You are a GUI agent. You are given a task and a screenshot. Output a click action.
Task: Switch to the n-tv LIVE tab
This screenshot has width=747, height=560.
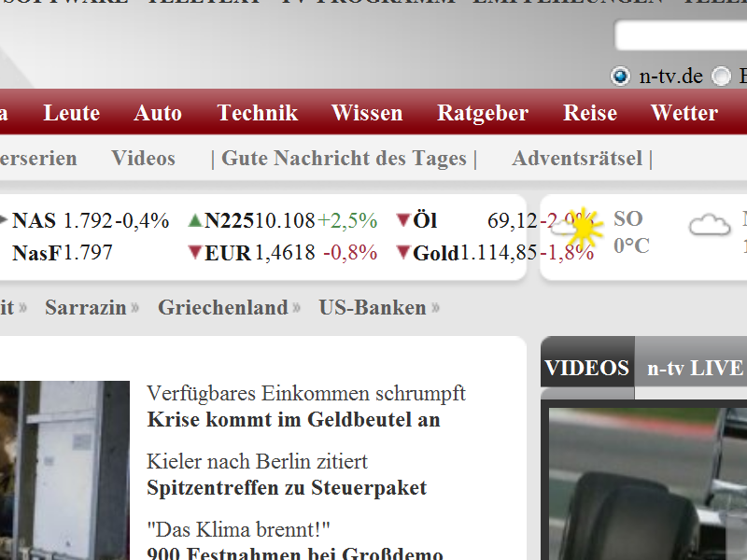tap(695, 368)
